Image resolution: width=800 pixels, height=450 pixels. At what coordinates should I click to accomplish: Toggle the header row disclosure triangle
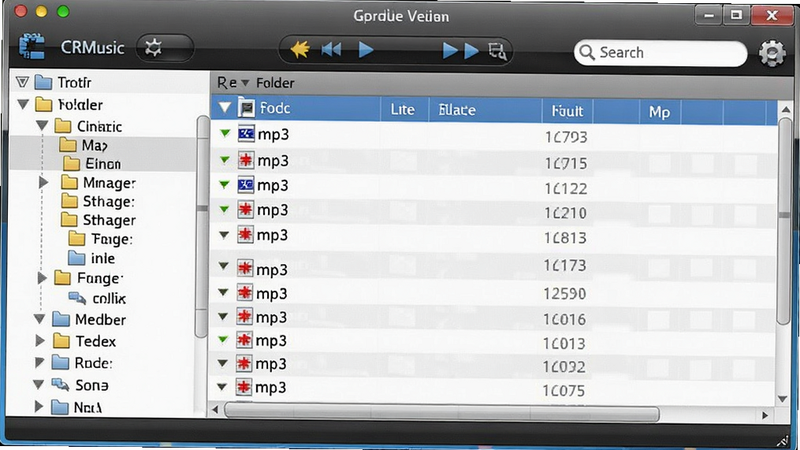225,108
